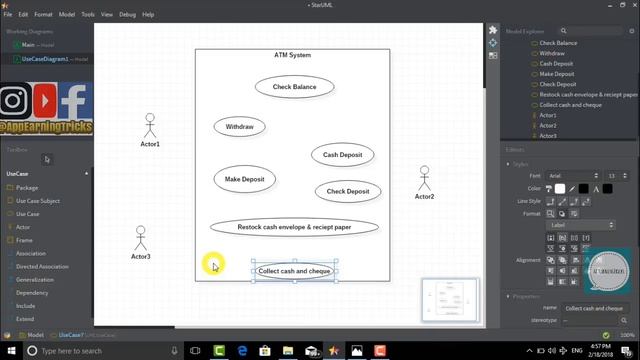The height and width of the screenshot is (360, 640).
Task: Open the Tools menu
Action: pos(88,14)
